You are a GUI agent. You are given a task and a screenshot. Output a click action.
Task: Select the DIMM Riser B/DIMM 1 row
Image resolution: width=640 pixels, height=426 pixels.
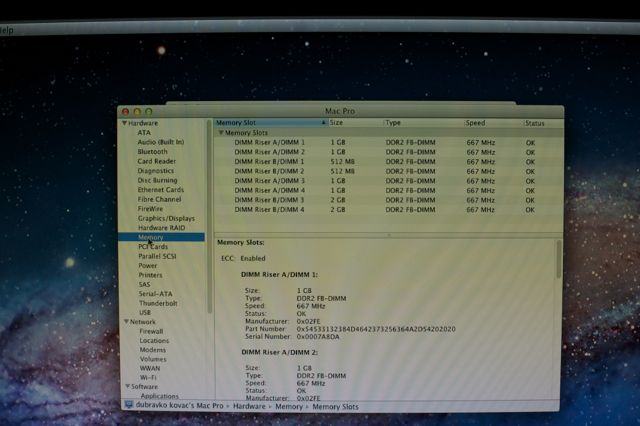(389, 162)
